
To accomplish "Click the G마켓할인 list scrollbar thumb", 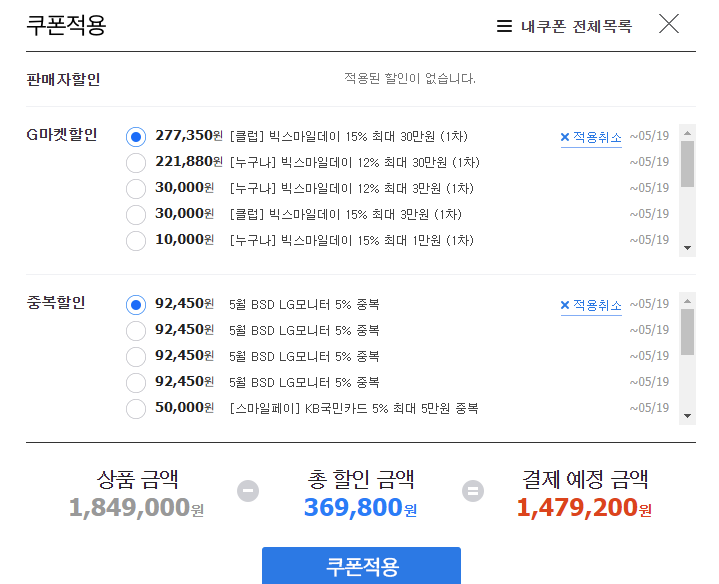I will click(x=687, y=164).
